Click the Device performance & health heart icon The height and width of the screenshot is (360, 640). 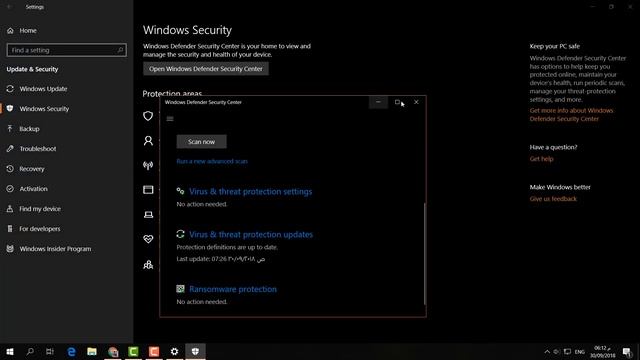click(148, 239)
